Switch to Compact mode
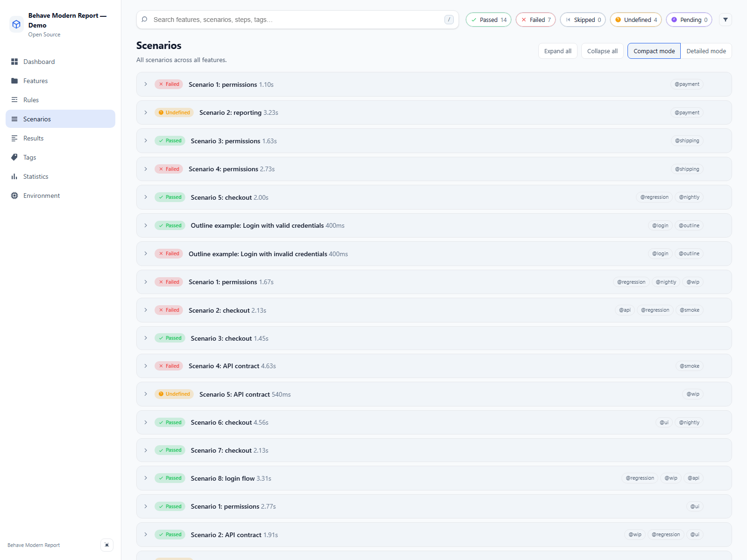 coord(654,51)
